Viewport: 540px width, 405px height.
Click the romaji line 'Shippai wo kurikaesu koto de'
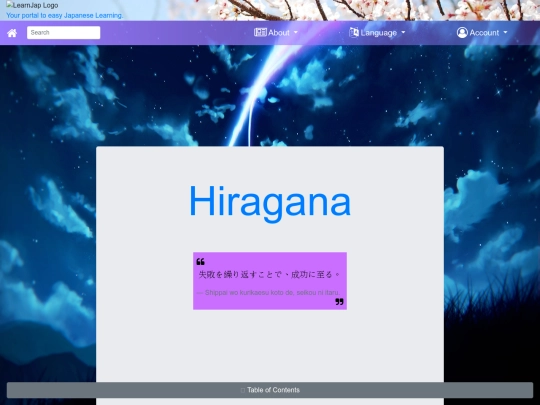point(249,292)
